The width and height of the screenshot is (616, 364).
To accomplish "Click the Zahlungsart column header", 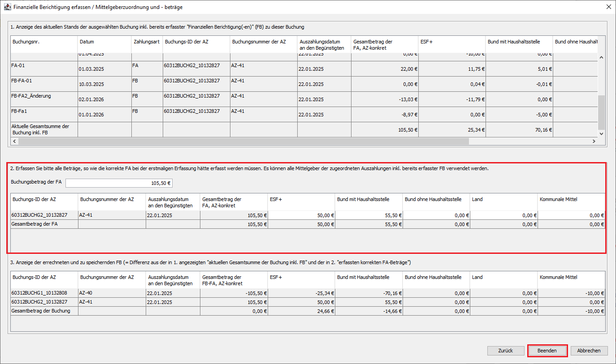I will tap(147, 42).
